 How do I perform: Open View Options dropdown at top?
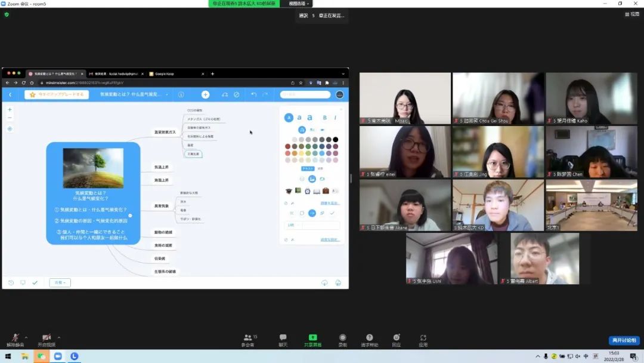[x=300, y=4]
